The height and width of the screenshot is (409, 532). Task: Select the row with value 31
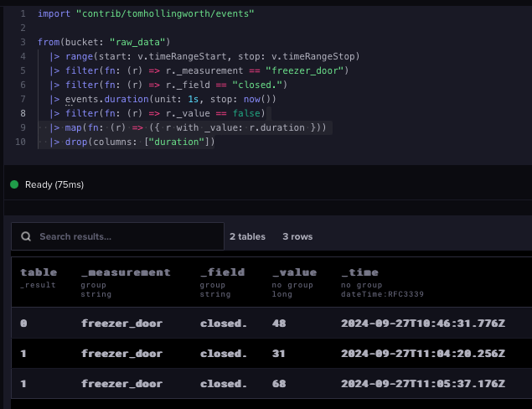tap(271, 354)
